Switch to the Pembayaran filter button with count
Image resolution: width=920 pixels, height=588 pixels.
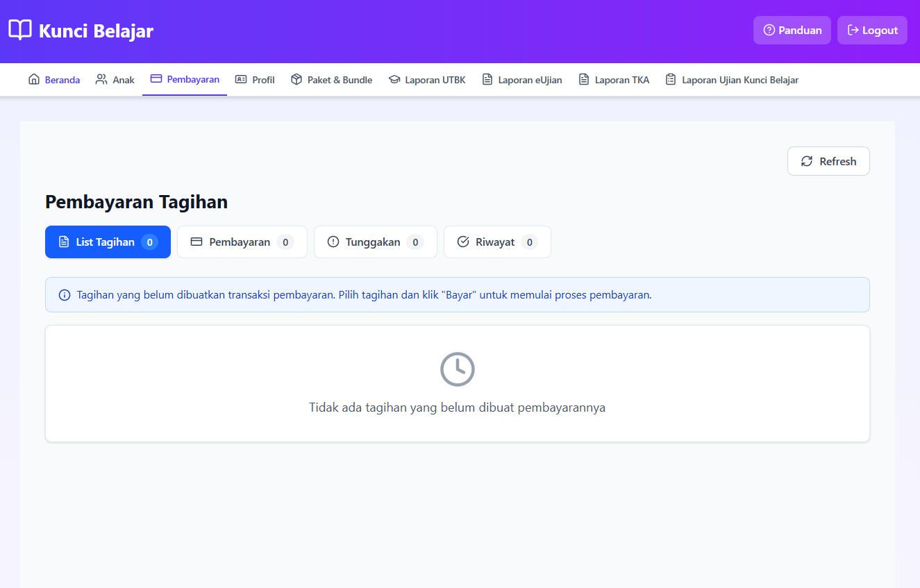pyautogui.click(x=242, y=242)
